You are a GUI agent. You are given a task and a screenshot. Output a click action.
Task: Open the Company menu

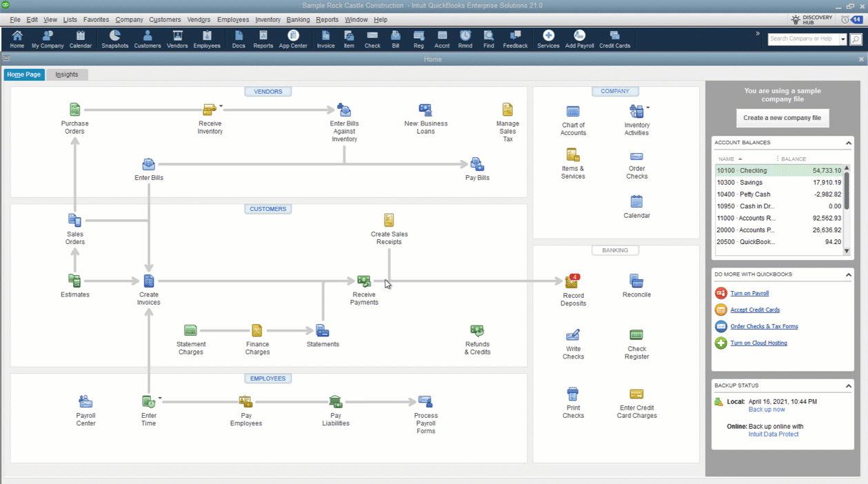[x=129, y=20]
